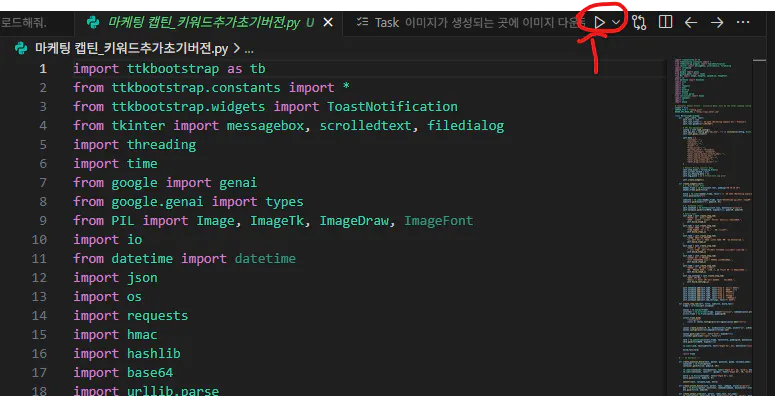The width and height of the screenshot is (775, 396).
Task: Click the Python icon on active tab
Action: point(92,22)
